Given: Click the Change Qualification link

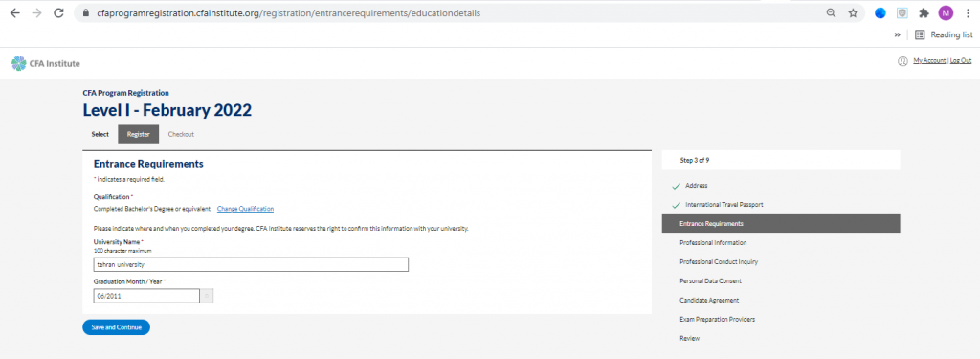Looking at the screenshot, I should pos(245,209).
